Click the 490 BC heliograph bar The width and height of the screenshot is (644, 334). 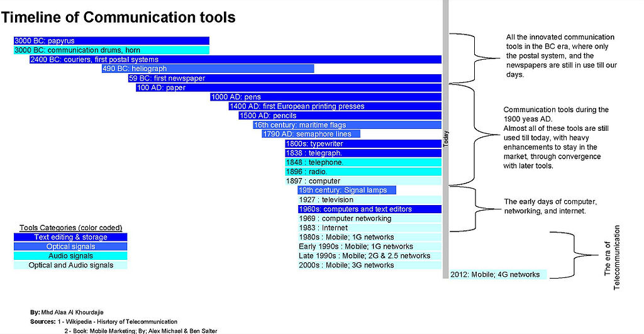[x=208, y=69]
